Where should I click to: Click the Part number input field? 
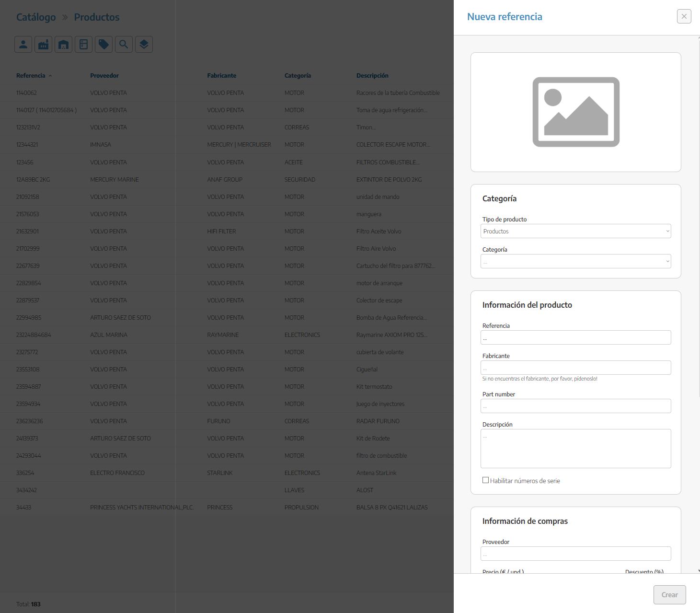pos(576,406)
